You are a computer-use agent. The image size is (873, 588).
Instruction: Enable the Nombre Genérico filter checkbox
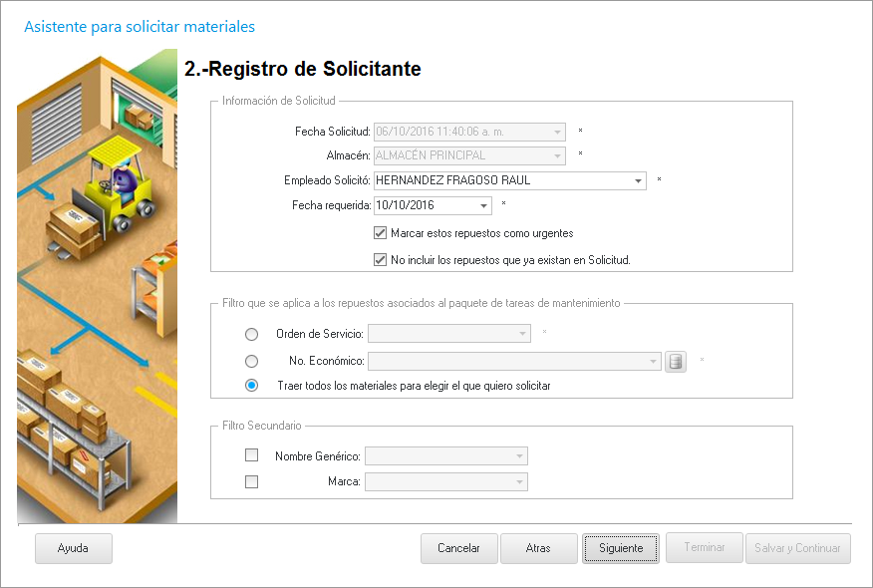click(x=251, y=456)
